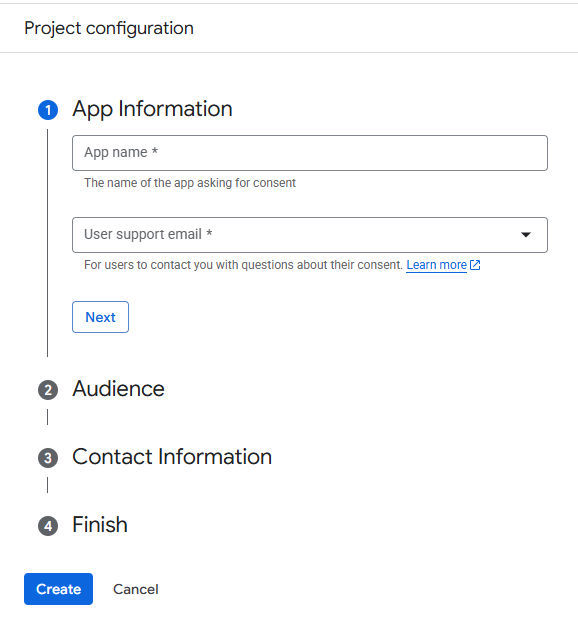Click the step 1 number circle

point(48,110)
